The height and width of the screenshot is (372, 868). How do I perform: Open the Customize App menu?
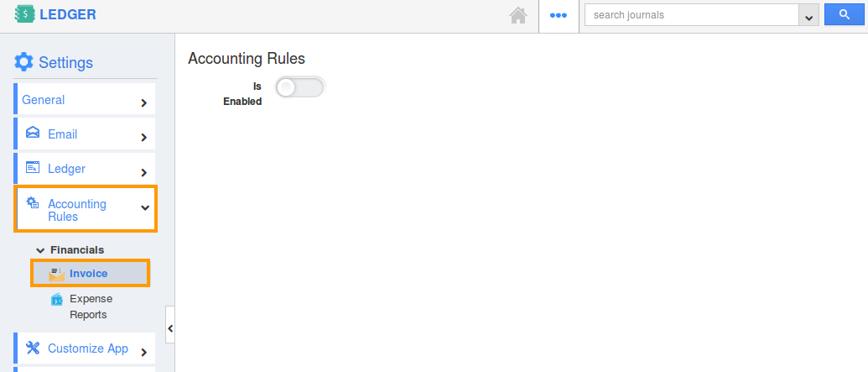click(x=84, y=348)
